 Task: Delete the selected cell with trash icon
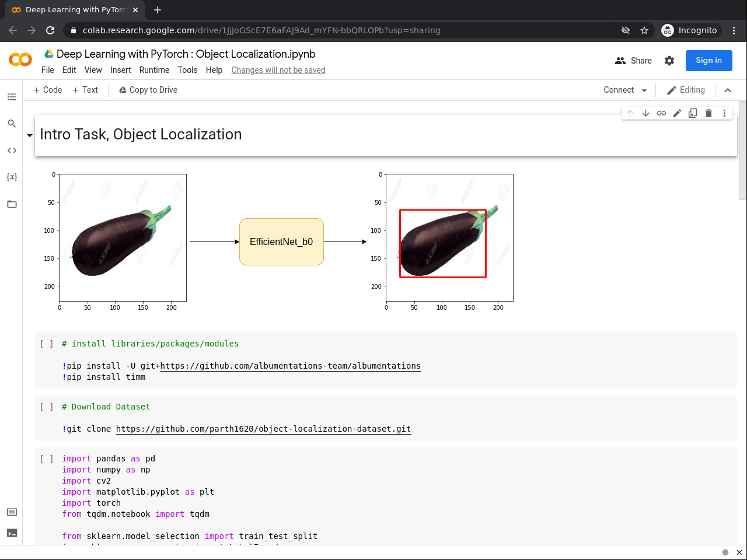click(708, 113)
